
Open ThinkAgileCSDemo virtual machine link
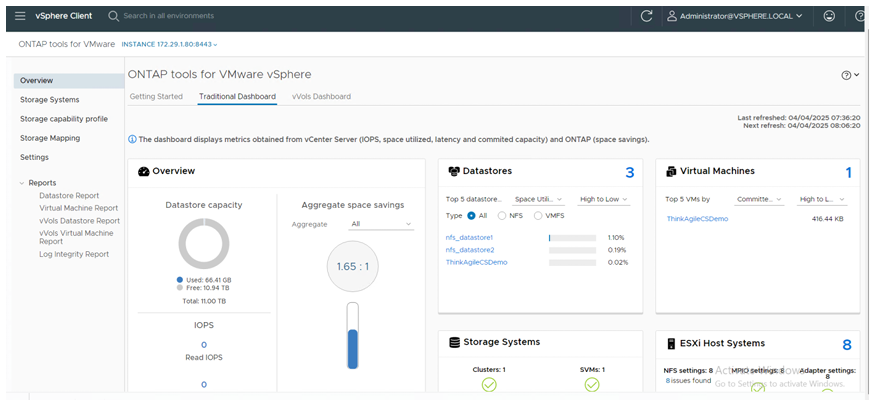pos(697,219)
